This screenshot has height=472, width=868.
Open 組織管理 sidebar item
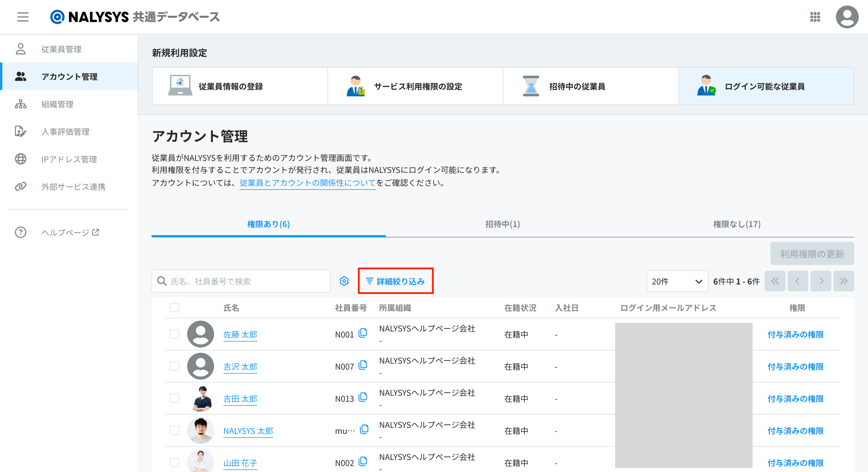(57, 104)
